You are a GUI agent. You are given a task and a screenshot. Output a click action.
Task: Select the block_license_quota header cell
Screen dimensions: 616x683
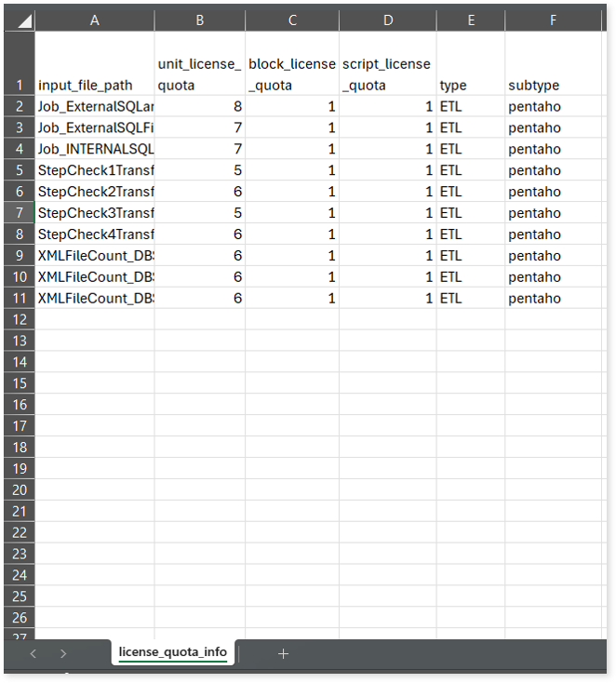pos(292,74)
